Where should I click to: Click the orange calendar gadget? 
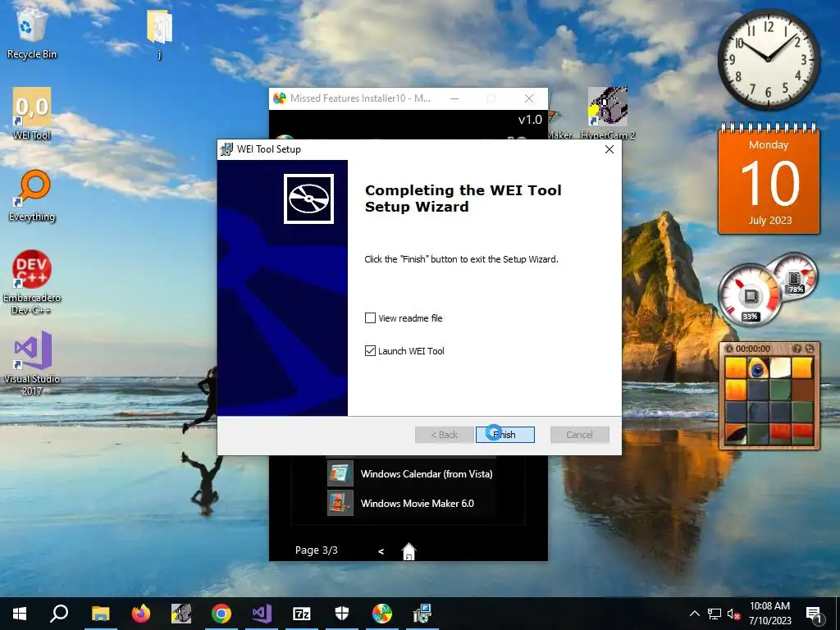click(769, 180)
